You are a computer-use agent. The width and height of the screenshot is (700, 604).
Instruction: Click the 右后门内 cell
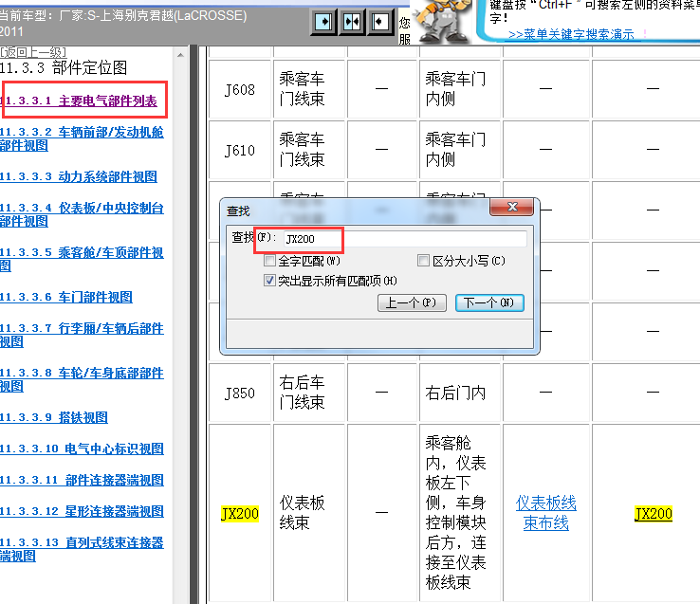pos(460,393)
